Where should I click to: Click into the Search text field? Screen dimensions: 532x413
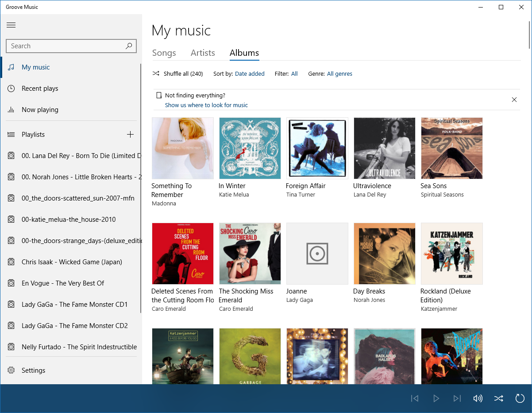[64, 46]
